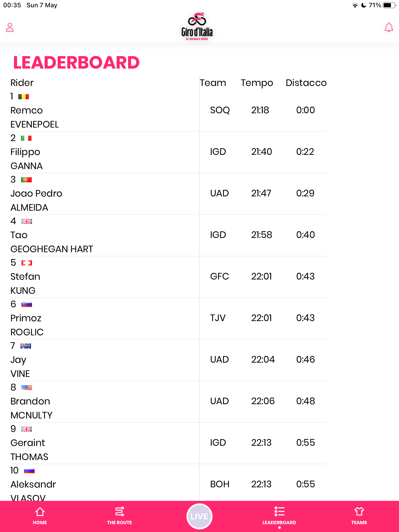Screen dimensions: 399x532
Task: Tap the Swiss flag next to Kung
Action: [26, 263]
